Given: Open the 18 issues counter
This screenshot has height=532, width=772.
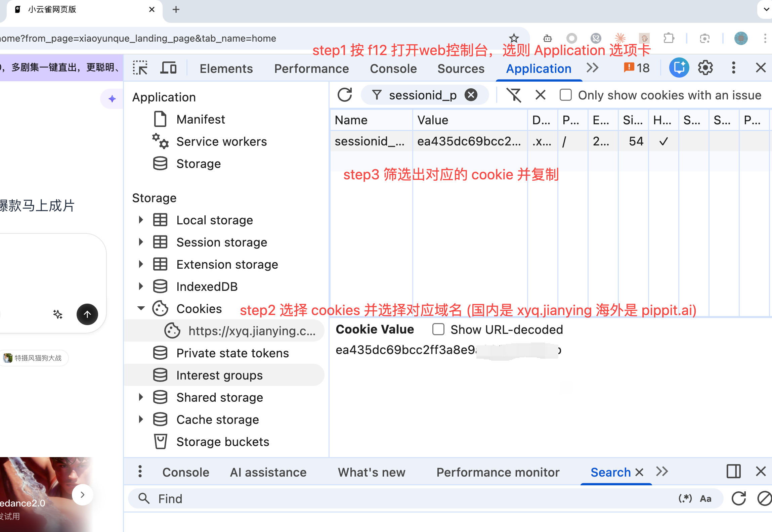Looking at the screenshot, I should (x=637, y=68).
